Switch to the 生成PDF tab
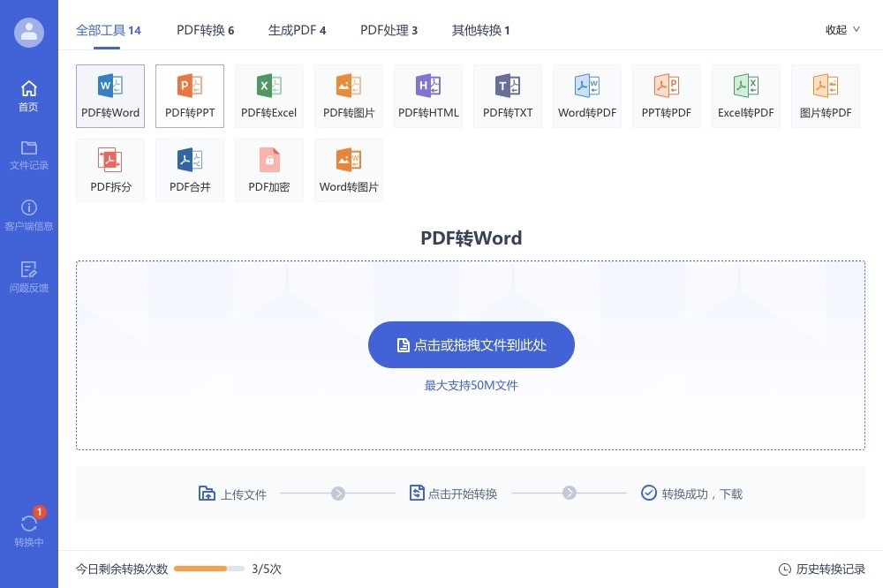 [x=297, y=30]
